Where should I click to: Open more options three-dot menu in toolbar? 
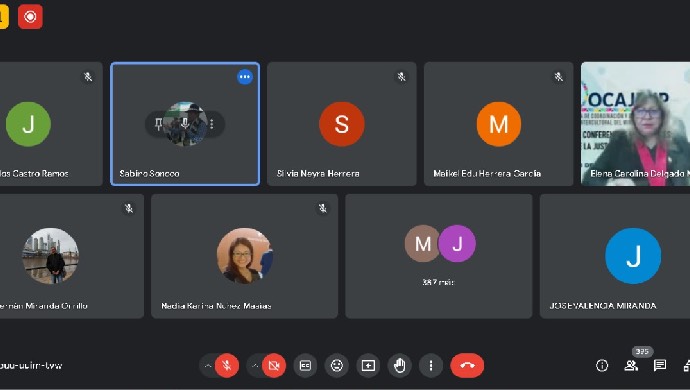click(431, 365)
